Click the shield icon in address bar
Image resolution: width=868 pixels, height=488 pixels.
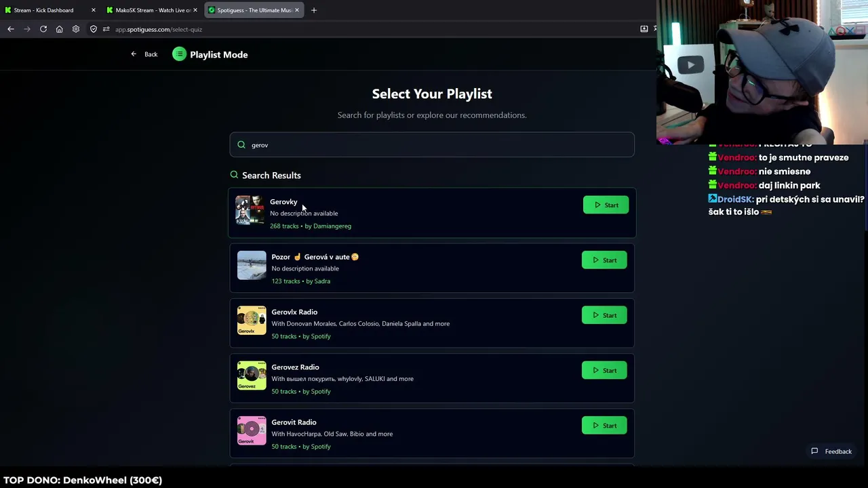[x=94, y=29]
